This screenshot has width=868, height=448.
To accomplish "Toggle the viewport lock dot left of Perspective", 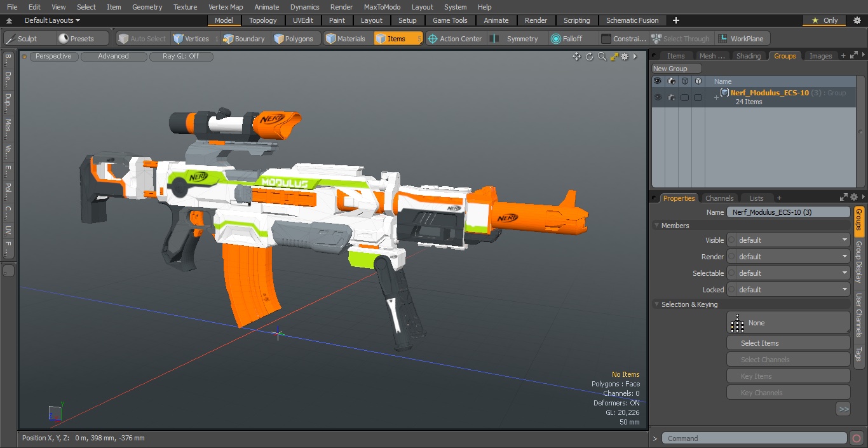I will (x=24, y=57).
